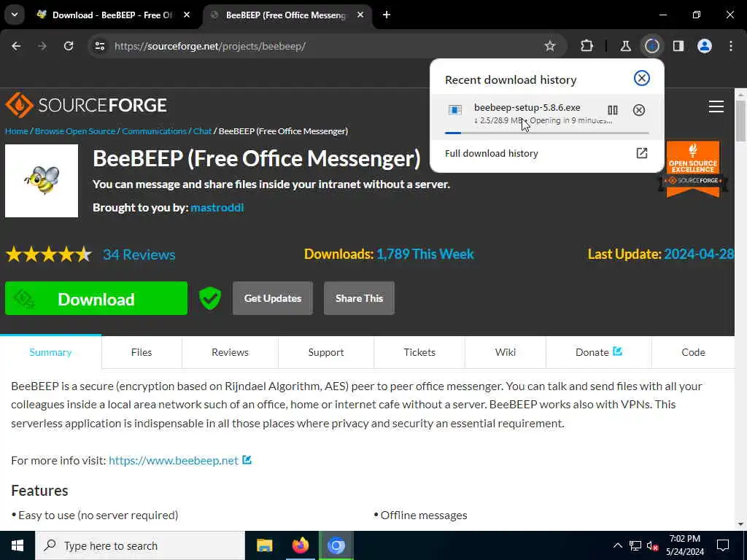Select the Reviews tab
The image size is (747, 560).
[230, 352]
